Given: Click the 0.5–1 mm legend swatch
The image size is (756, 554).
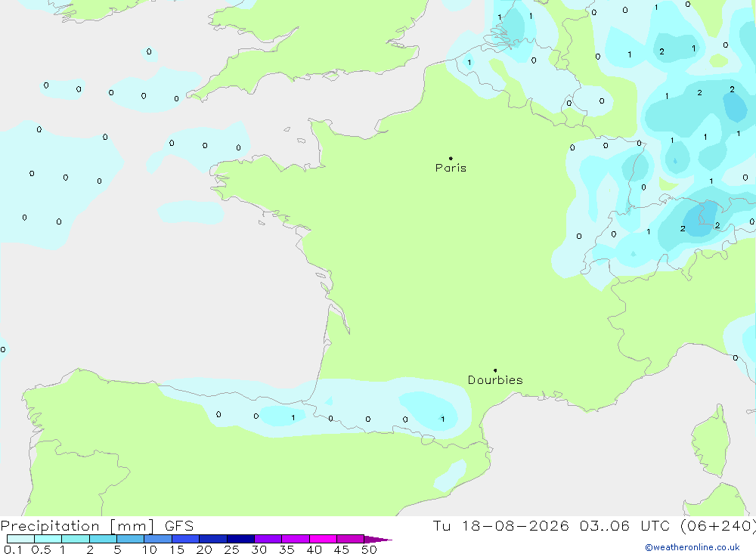Looking at the screenshot, I should click(48, 539).
